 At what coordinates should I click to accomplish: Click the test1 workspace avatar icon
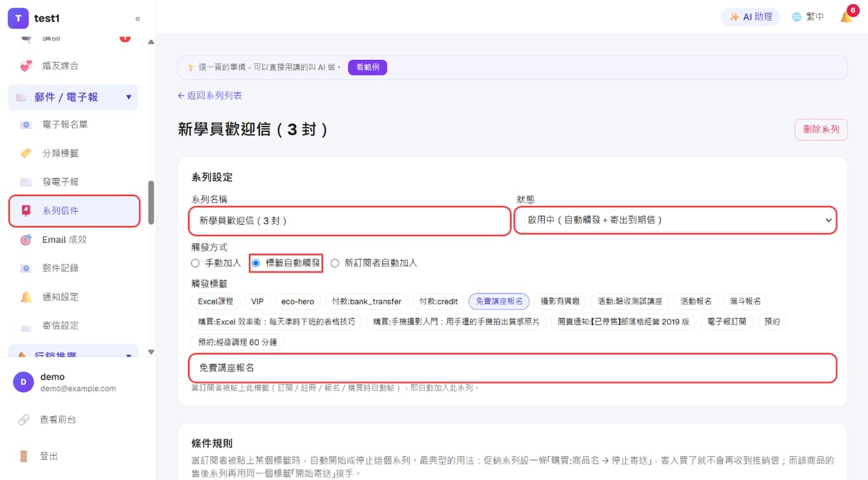[x=18, y=18]
